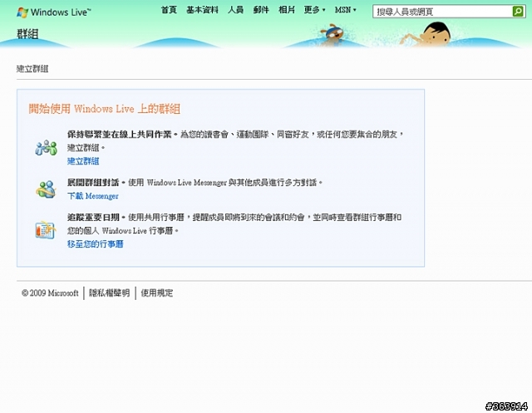Open the 首頁 navigation item

pos(169,10)
